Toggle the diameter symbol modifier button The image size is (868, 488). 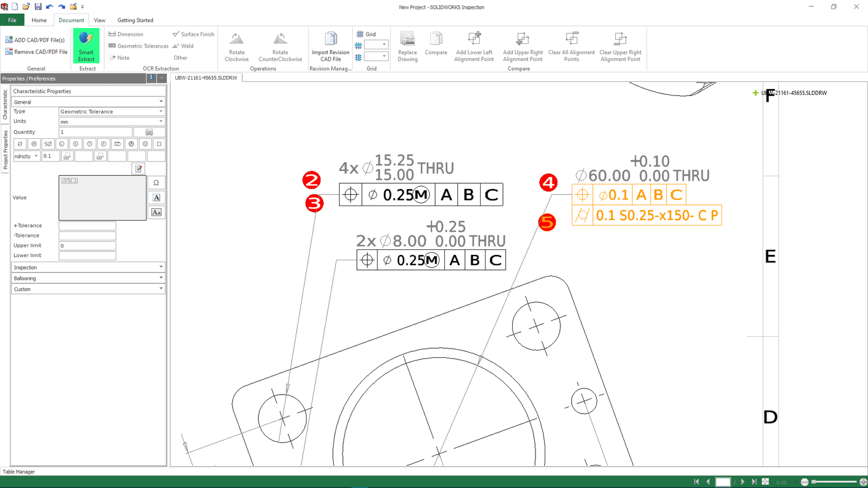pyautogui.click(x=20, y=144)
